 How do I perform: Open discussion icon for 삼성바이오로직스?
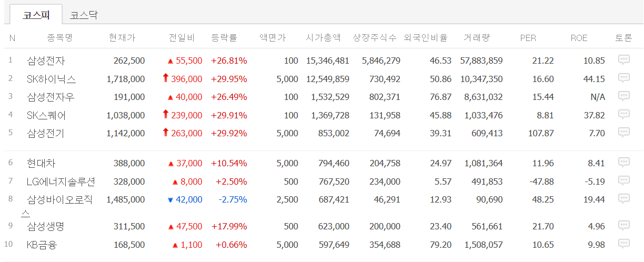[x=624, y=199]
